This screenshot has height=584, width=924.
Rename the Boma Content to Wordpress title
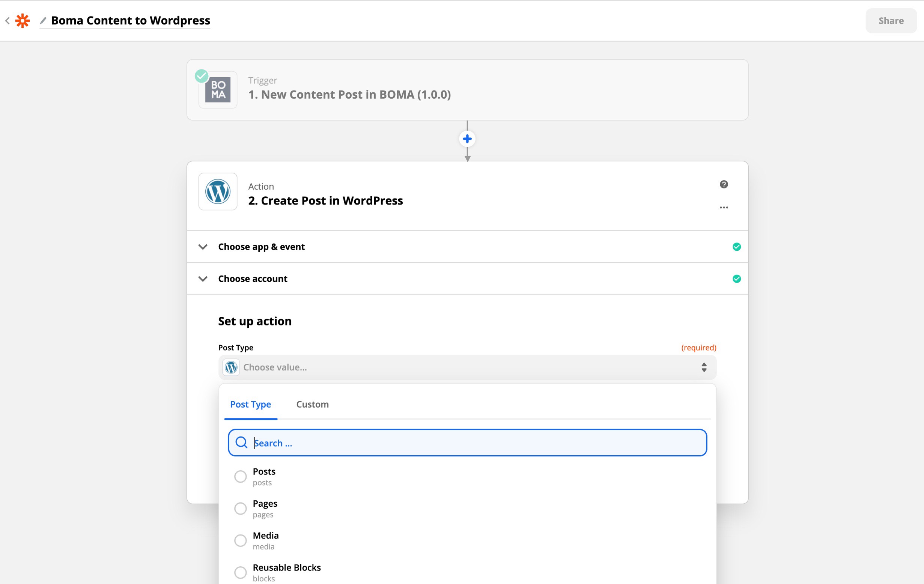click(x=131, y=20)
